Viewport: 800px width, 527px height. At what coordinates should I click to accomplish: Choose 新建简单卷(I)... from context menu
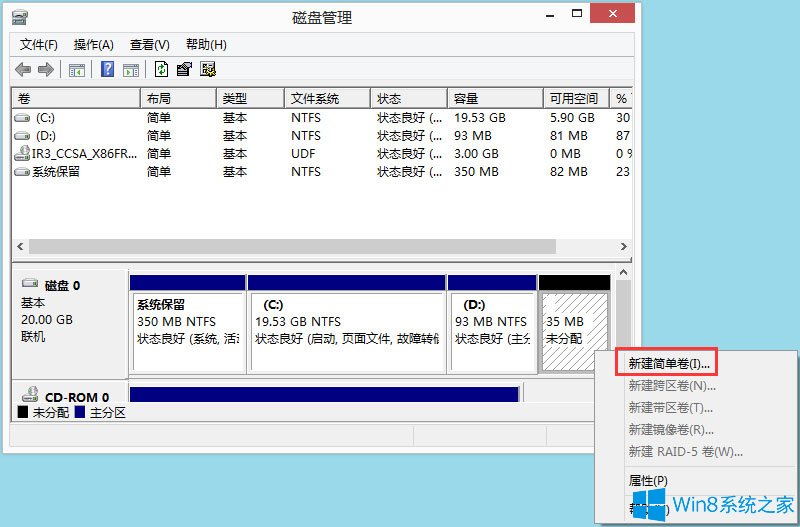click(x=669, y=363)
